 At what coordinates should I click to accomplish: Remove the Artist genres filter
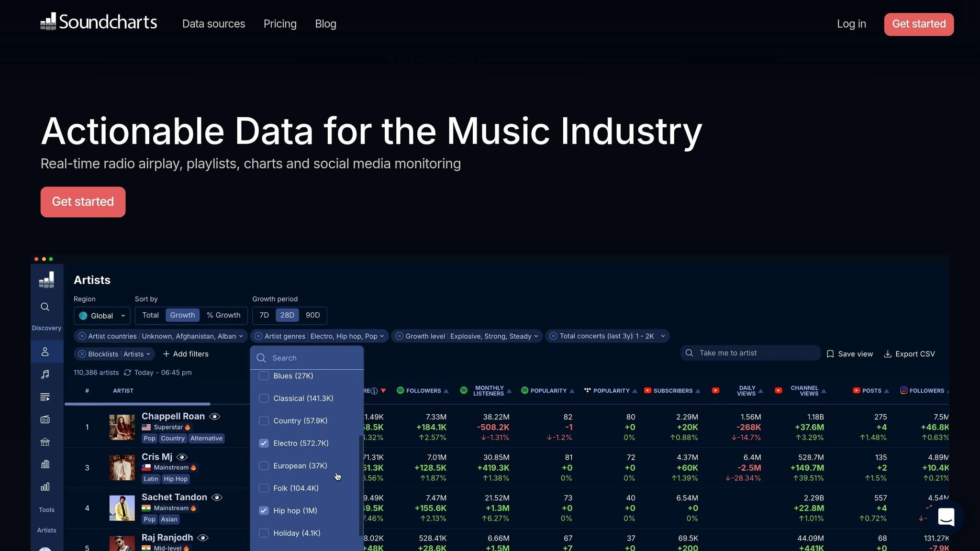coord(258,336)
